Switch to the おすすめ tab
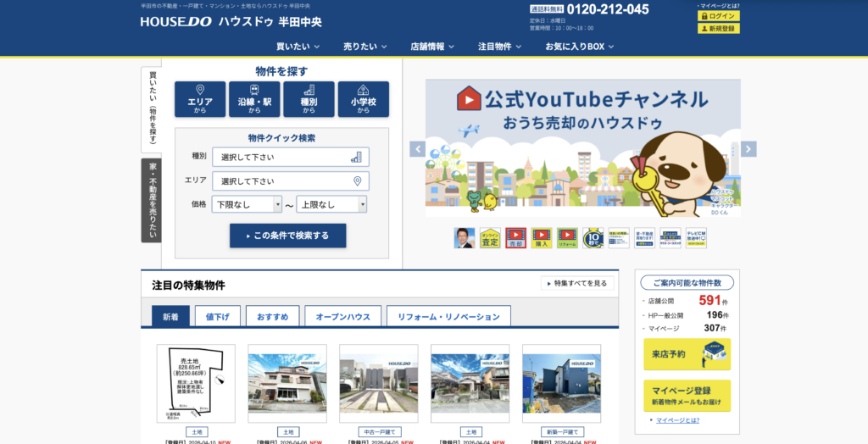The image size is (868, 444). pos(272,317)
